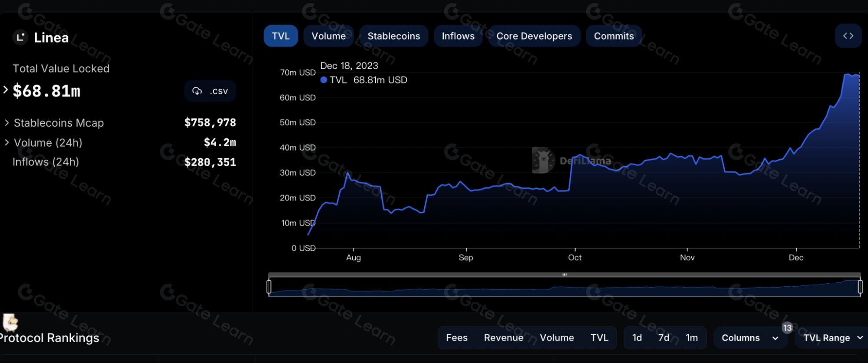Switch rankings to the Fees tab
Screen dimensions: 868x363
(x=456, y=338)
